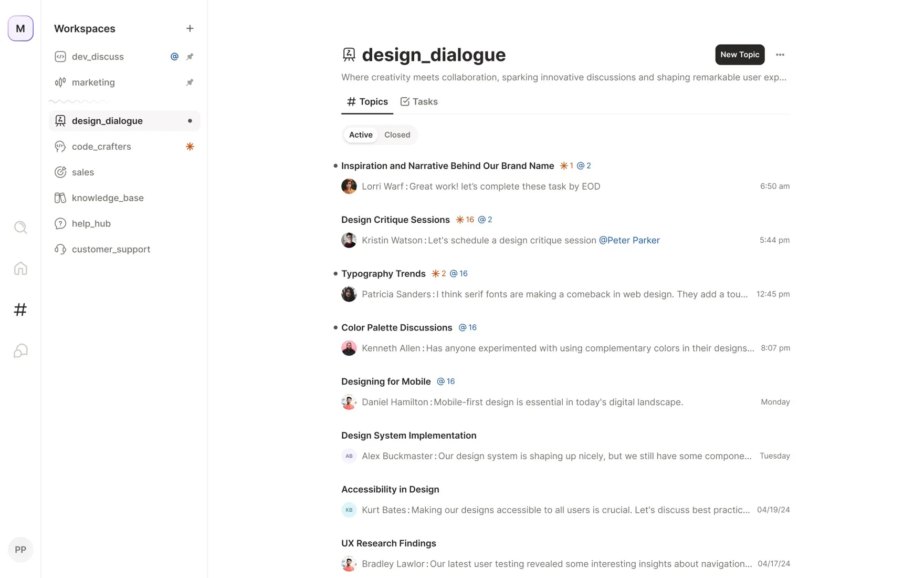Click Alex Buckmaster's AB avatar

click(349, 456)
